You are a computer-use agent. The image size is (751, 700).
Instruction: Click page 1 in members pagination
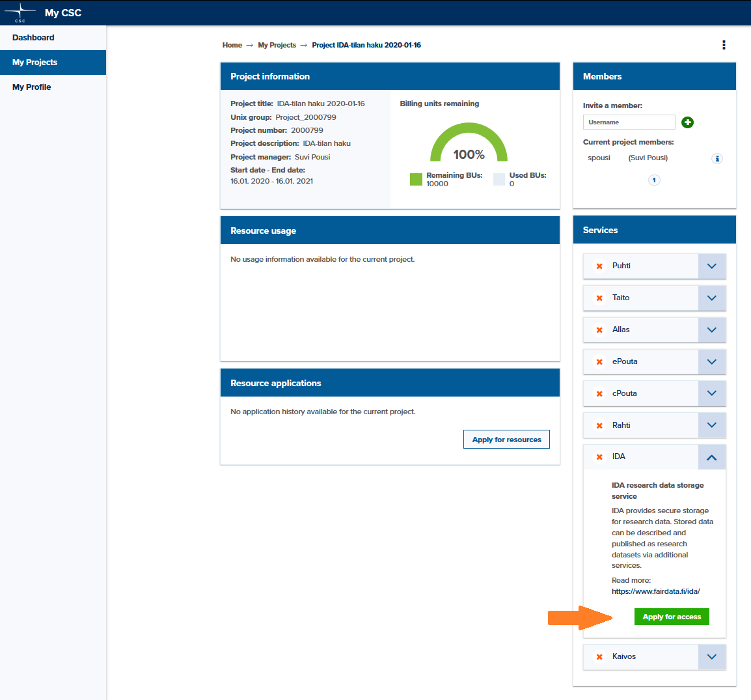[654, 180]
